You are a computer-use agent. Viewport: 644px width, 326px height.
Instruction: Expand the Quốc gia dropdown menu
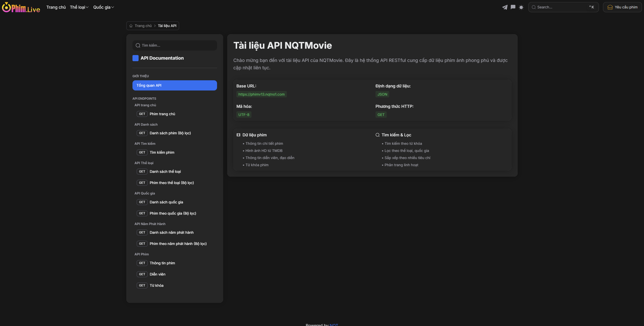tap(103, 7)
